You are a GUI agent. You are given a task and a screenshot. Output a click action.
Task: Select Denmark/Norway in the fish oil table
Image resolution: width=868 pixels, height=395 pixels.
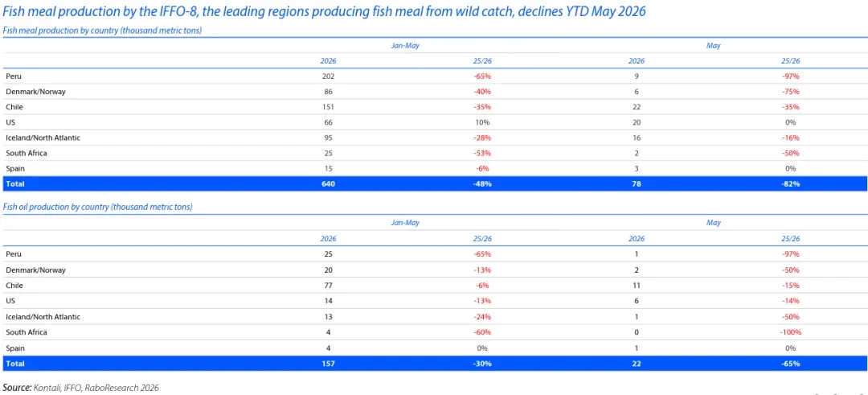click(x=35, y=270)
